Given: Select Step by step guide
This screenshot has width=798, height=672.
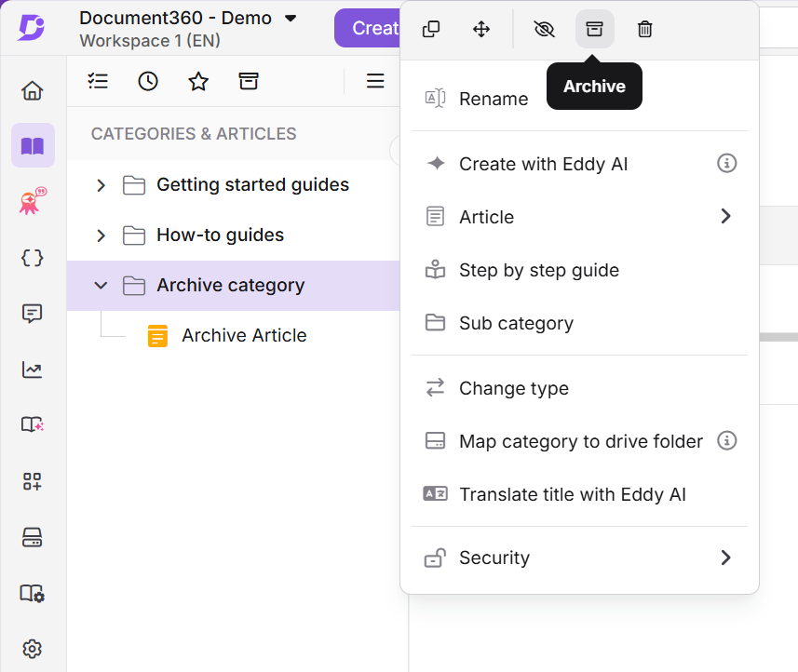Looking at the screenshot, I should coord(580,270).
